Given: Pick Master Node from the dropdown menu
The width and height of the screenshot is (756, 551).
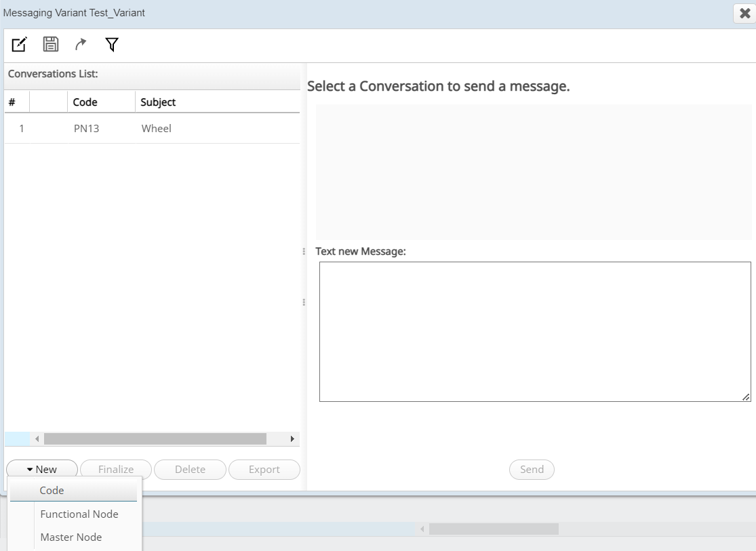Looking at the screenshot, I should click(71, 537).
